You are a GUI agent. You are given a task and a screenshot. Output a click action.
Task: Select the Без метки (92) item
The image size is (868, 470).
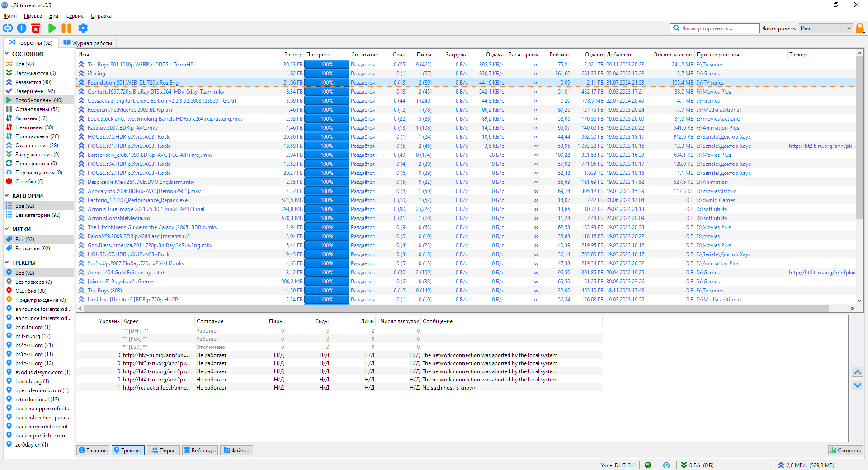tap(39, 249)
